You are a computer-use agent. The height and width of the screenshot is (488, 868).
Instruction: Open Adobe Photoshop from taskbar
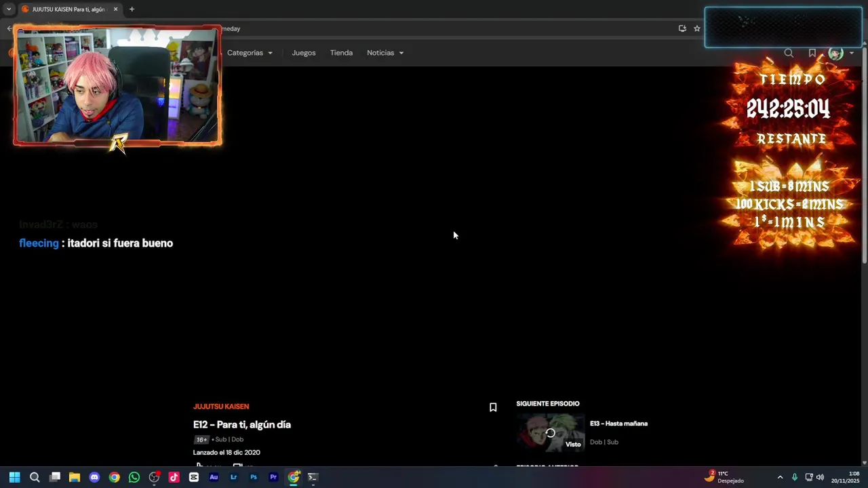point(254,477)
